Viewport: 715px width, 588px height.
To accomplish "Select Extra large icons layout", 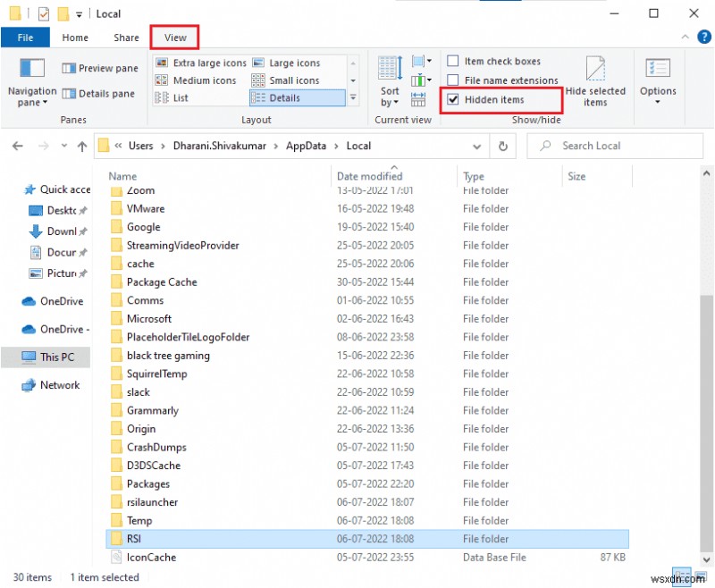I will [x=200, y=63].
